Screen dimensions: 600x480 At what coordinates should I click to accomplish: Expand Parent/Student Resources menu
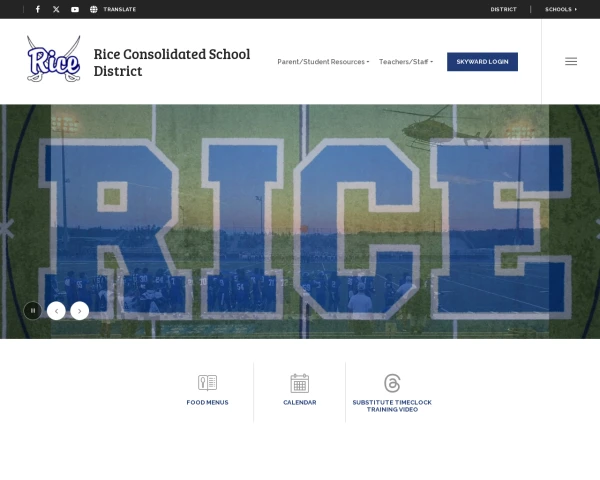point(323,62)
